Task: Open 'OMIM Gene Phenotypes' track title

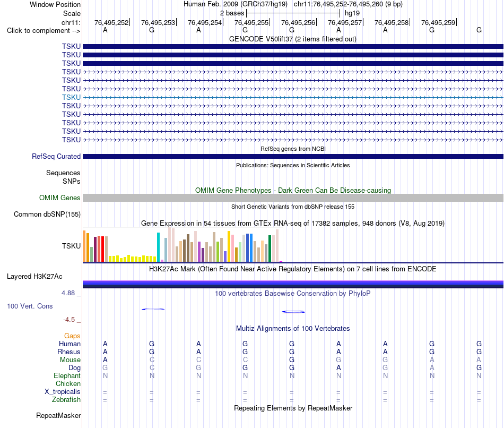Action: click(x=293, y=190)
